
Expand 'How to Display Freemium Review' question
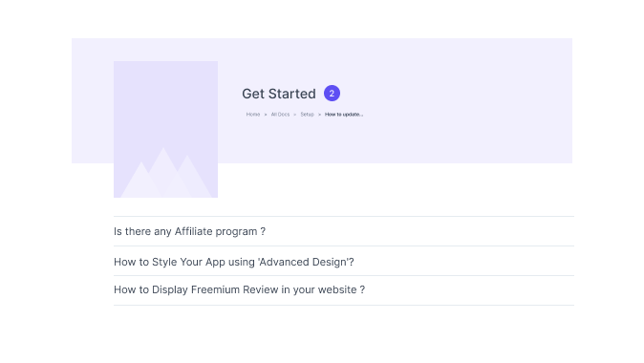pyautogui.click(x=344, y=289)
